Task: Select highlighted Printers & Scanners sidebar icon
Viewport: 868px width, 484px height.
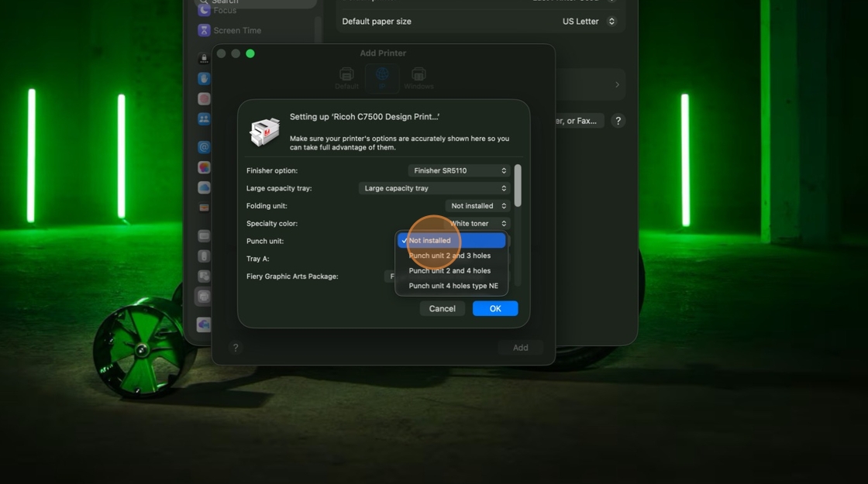Action: pos(204,297)
